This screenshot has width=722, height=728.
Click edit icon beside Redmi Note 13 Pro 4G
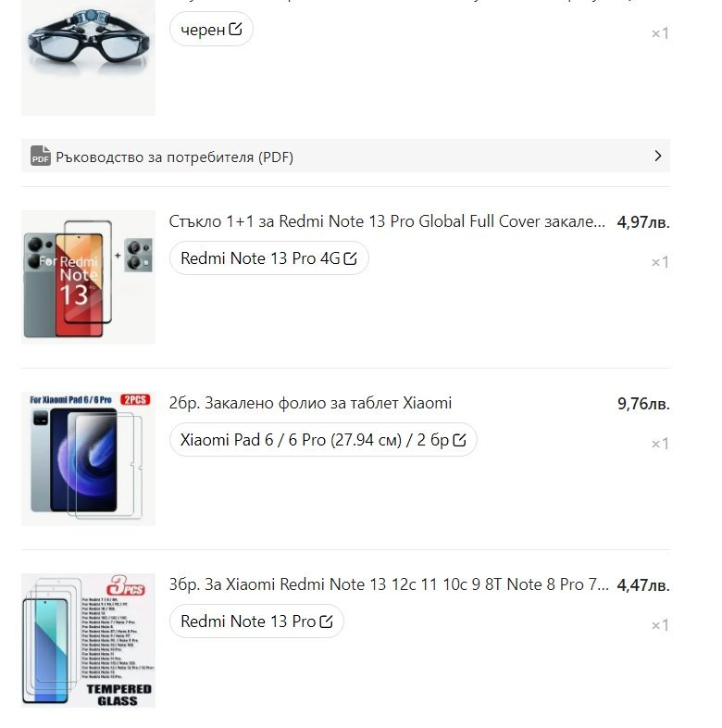[350, 258]
